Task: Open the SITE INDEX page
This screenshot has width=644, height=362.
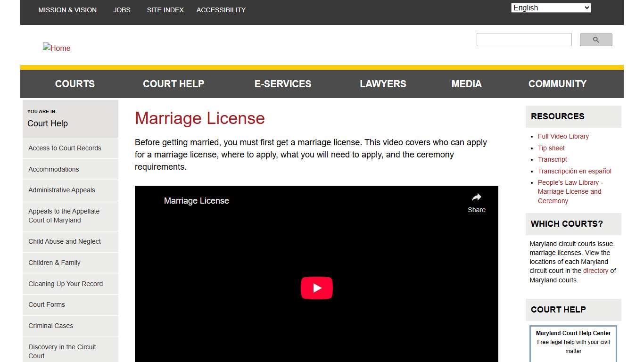Action: tap(165, 10)
